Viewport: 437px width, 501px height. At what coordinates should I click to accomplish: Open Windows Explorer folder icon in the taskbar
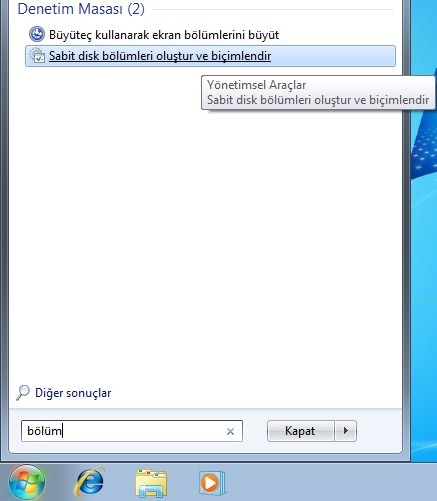coord(151,483)
